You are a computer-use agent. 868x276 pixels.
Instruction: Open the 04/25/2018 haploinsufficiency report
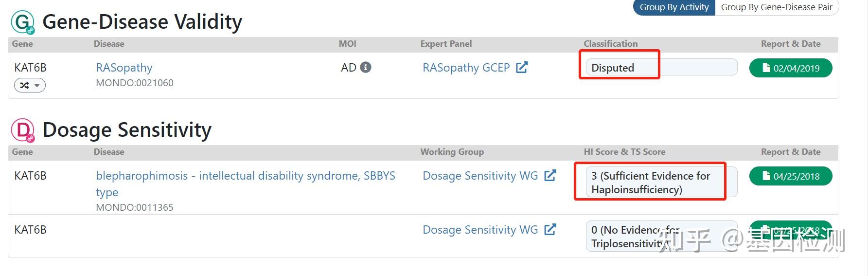(x=791, y=176)
